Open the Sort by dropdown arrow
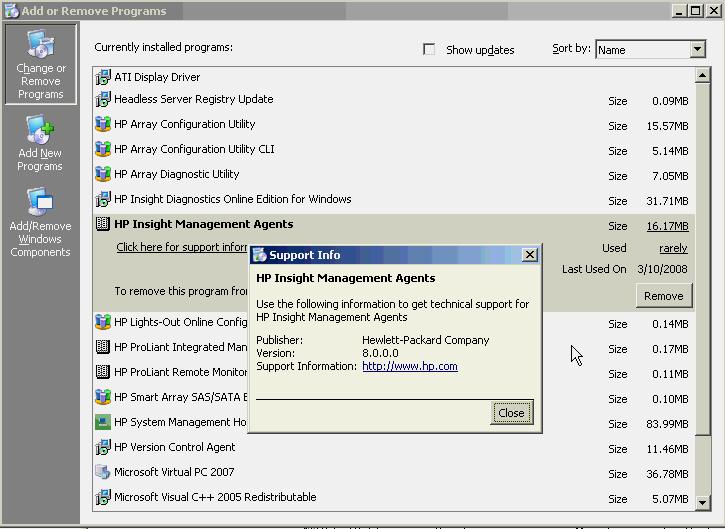This screenshot has height=529, width=725. pos(697,49)
